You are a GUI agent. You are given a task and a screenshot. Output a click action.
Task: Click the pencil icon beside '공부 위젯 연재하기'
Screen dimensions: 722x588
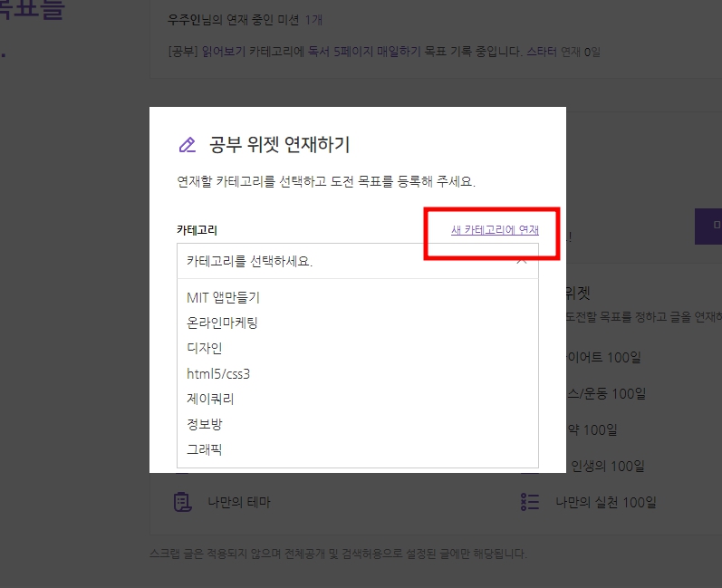187,145
